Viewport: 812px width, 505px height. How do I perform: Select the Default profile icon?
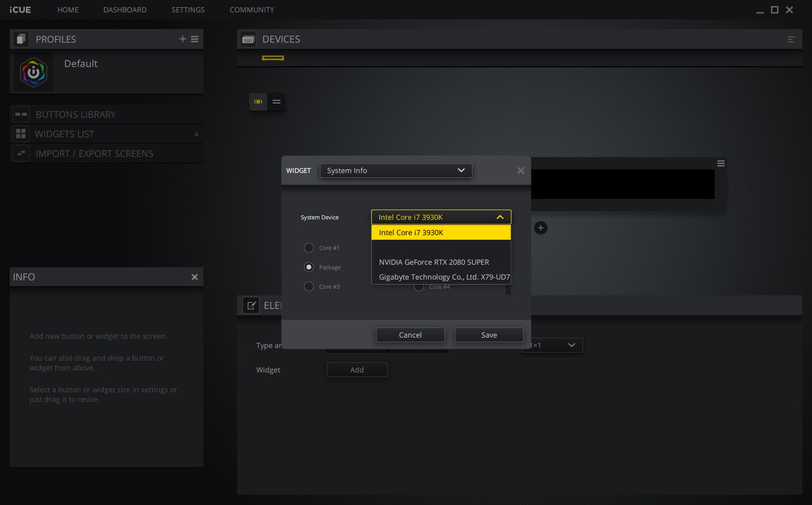pos(34,72)
